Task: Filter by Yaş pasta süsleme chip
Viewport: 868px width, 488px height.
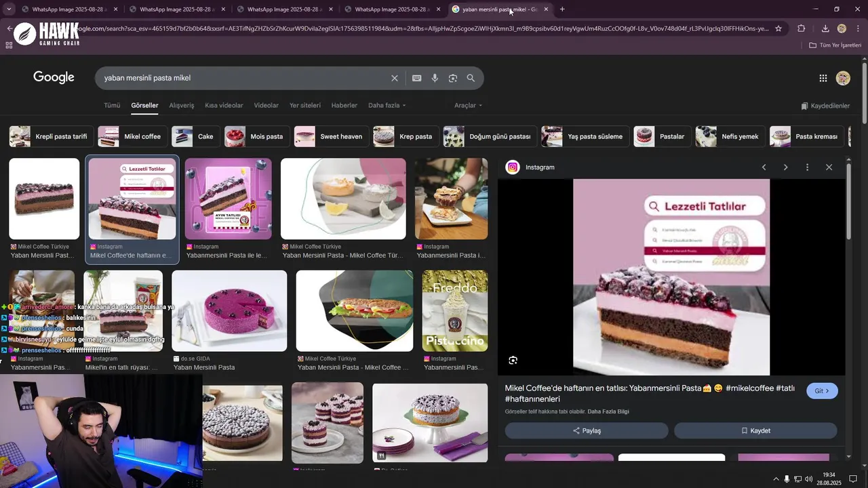Action: click(x=585, y=136)
